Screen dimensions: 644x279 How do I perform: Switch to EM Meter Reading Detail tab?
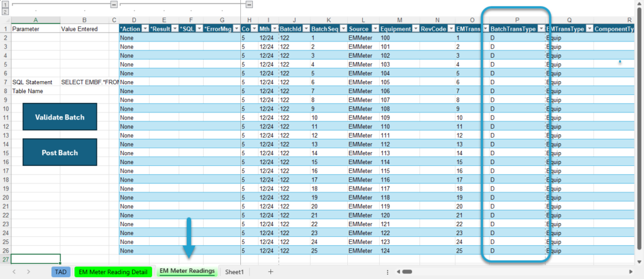pyautogui.click(x=113, y=271)
